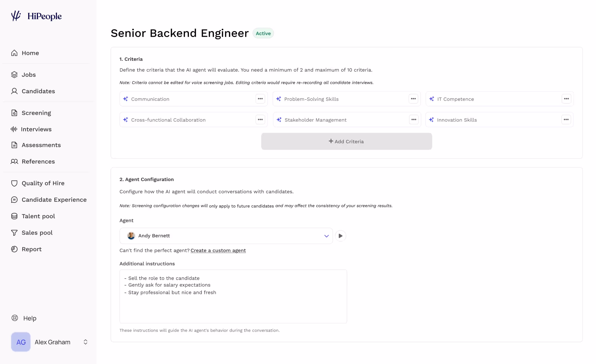Open the Innovation Skills criterion menu
The height and width of the screenshot is (364, 596).
[x=566, y=119]
